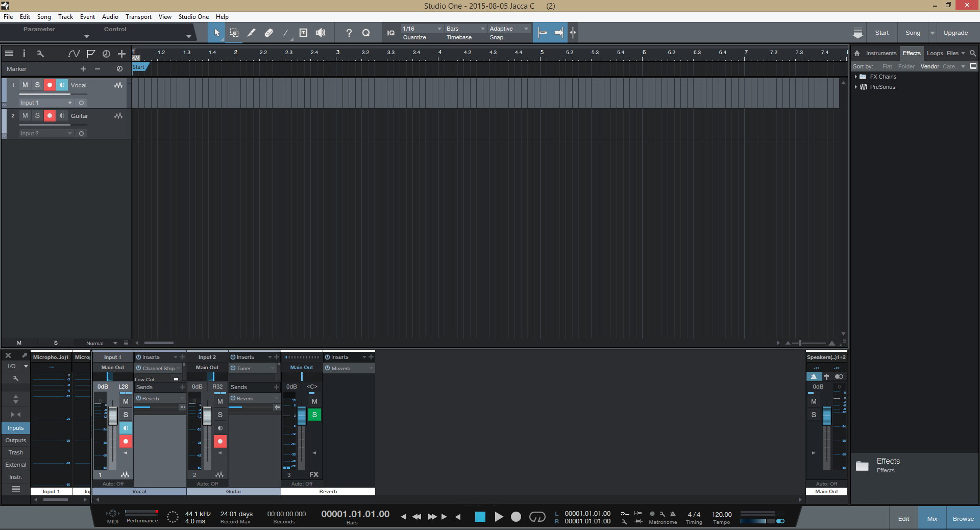The height and width of the screenshot is (530, 980).
Task: Open the Quantize 1/16 dropdown
Action: [422, 29]
